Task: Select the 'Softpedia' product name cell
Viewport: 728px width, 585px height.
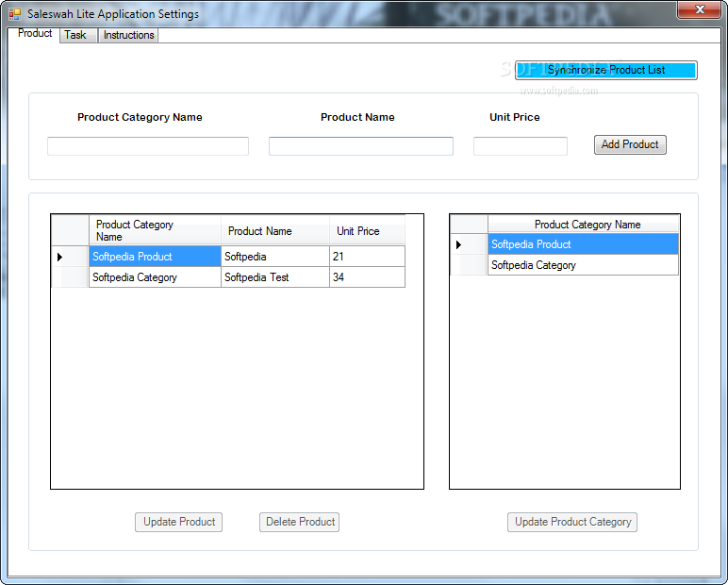Action: (x=275, y=257)
